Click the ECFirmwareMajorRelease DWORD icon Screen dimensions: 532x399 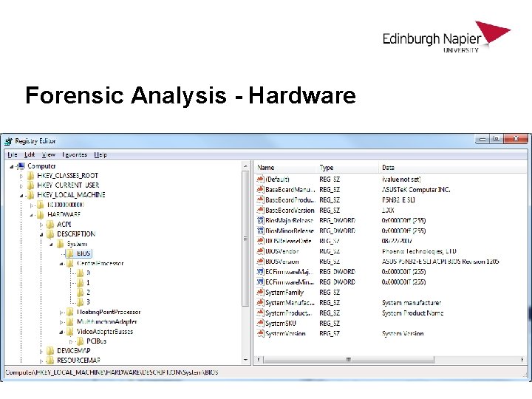260,272
